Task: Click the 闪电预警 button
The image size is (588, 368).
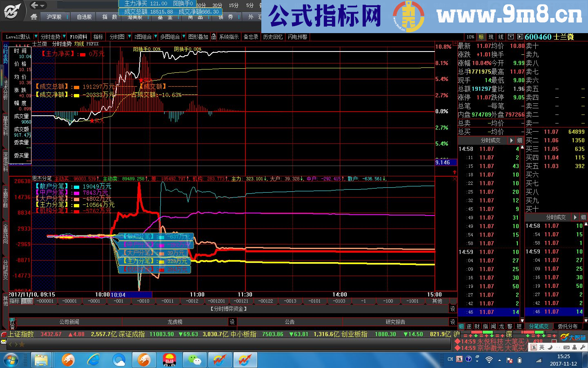Action: pyautogui.click(x=297, y=37)
